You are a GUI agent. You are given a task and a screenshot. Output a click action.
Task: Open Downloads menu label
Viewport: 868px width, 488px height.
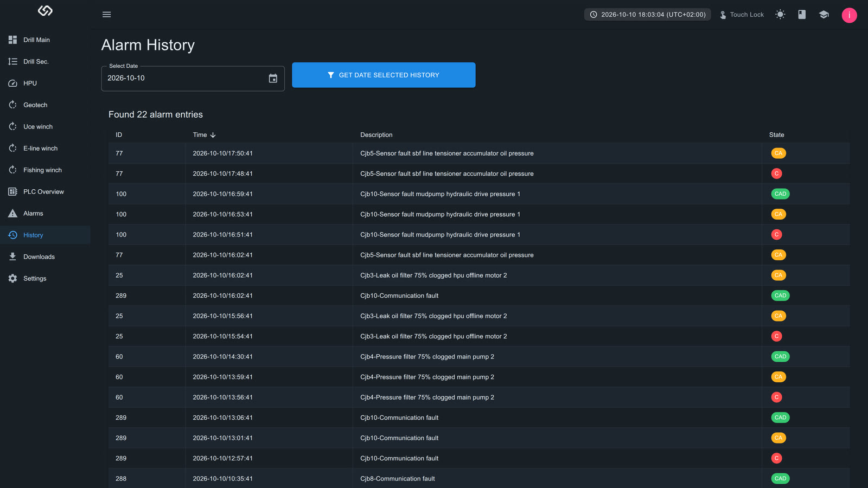[39, 256]
